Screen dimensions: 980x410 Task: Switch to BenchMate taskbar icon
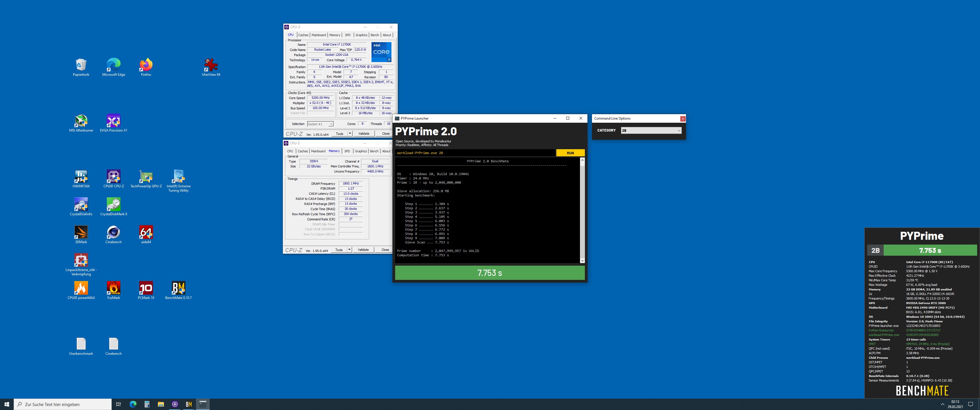pyautogui.click(x=189, y=404)
